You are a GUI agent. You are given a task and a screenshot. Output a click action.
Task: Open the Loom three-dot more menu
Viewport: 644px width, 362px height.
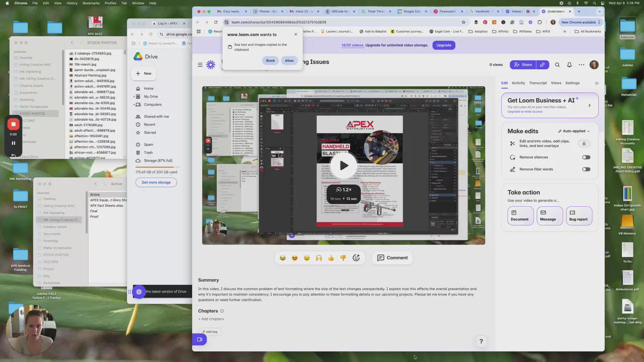tap(582, 65)
